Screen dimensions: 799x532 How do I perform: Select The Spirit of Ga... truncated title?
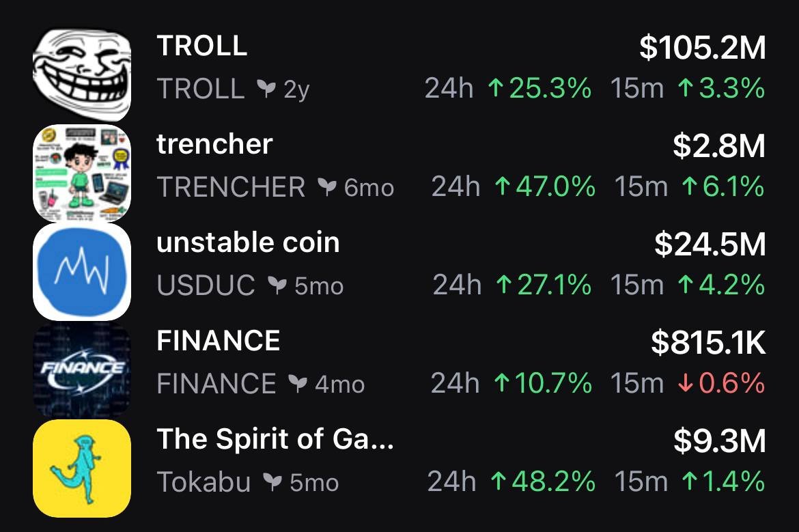point(275,439)
